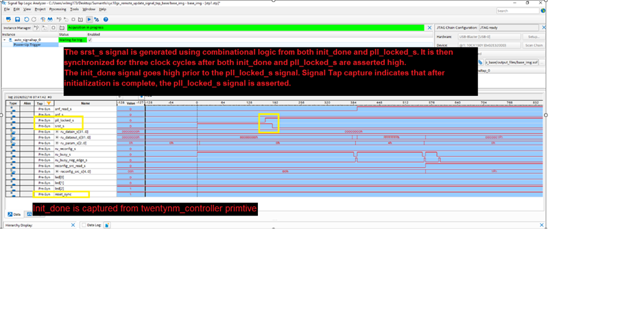Click the Scan Chain button
Image resolution: width=644 pixels, height=318 pixels.
point(534,45)
